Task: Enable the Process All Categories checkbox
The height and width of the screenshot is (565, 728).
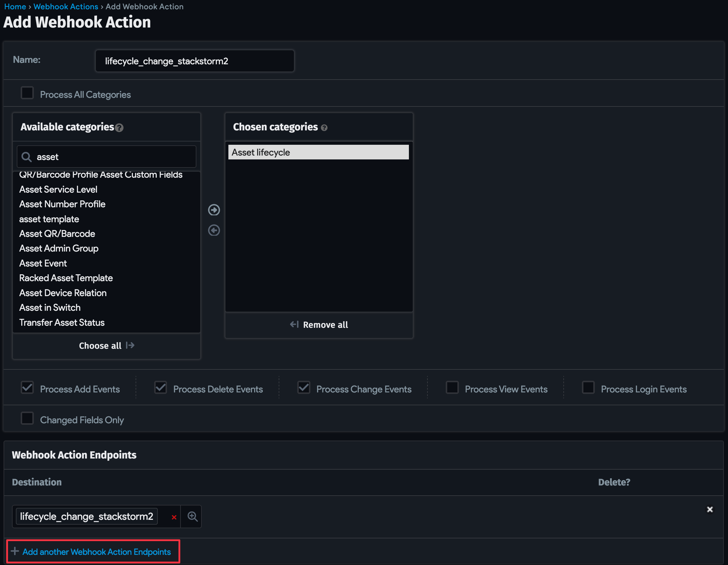Action: coord(27,93)
